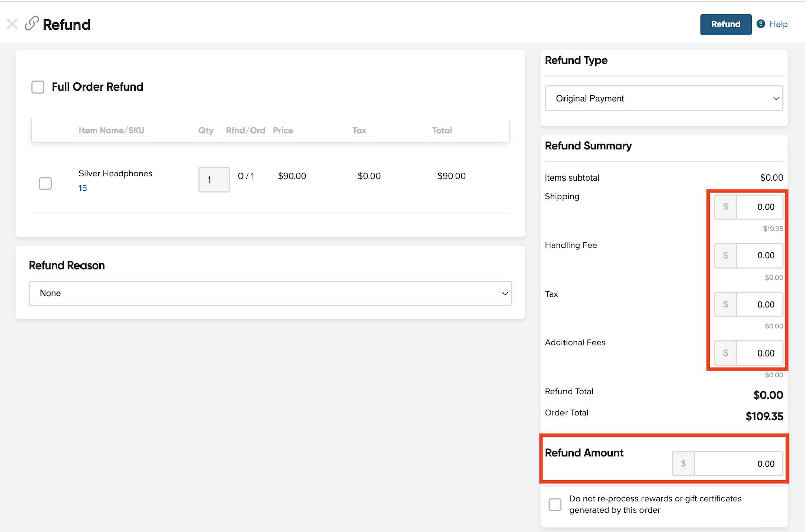Click the Tax refund amount field
The height and width of the screenshot is (532, 805).
point(759,304)
